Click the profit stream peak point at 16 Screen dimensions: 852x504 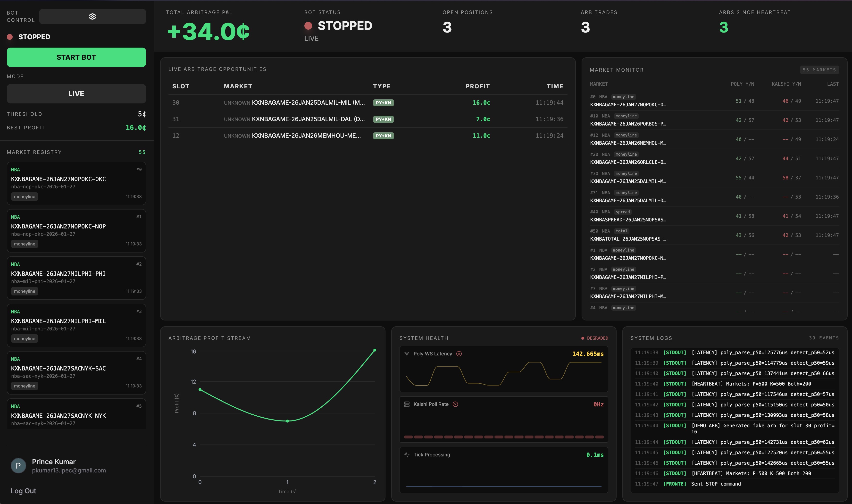click(x=375, y=350)
